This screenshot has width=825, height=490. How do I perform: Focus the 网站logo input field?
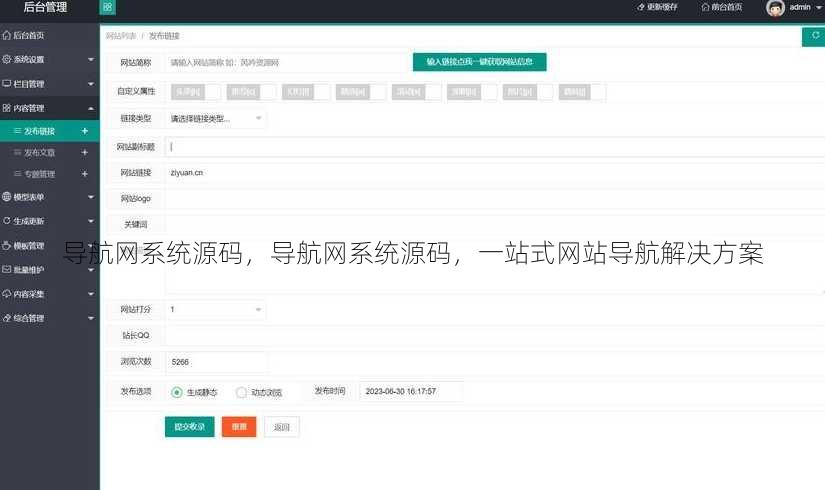[495, 198]
